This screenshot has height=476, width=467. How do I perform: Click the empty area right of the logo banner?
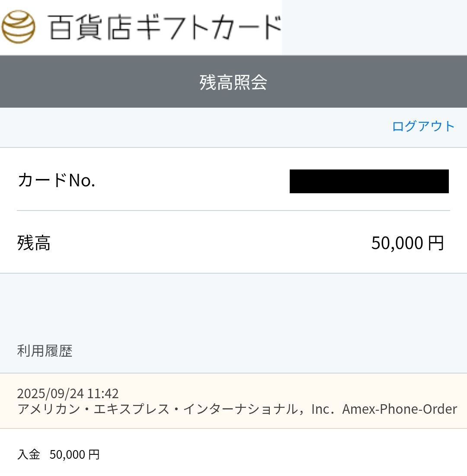pyautogui.click(x=374, y=27)
